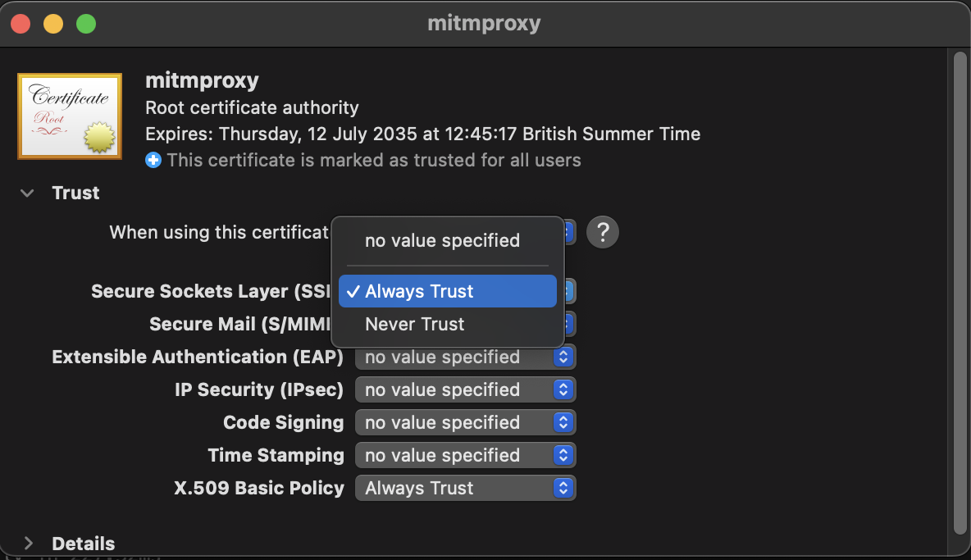This screenshot has height=560, width=971.
Task: Click the vertical scrollbar on the right
Action: click(960, 294)
